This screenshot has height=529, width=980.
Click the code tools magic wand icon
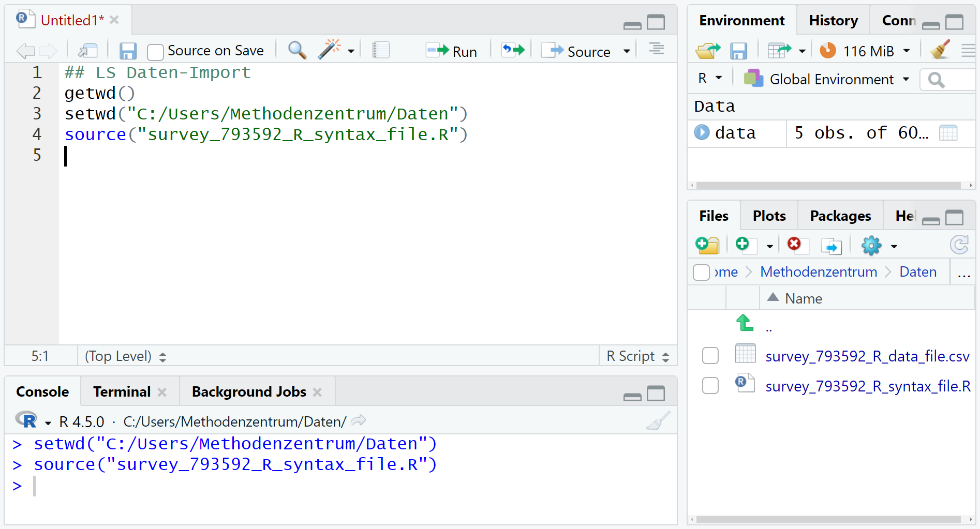(329, 50)
